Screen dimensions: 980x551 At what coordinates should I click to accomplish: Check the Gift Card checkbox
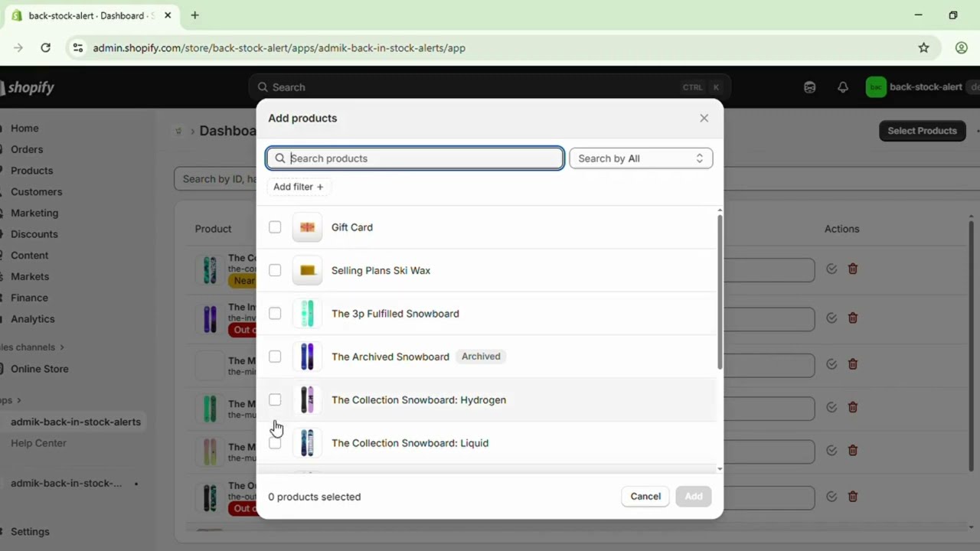pos(275,227)
